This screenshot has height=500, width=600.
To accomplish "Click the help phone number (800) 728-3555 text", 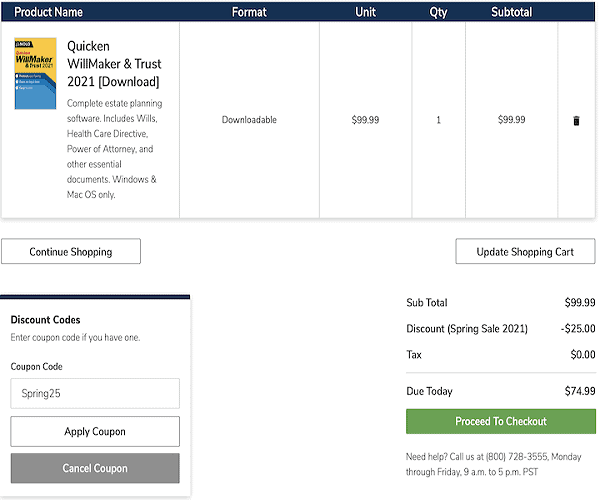I will tap(517, 457).
